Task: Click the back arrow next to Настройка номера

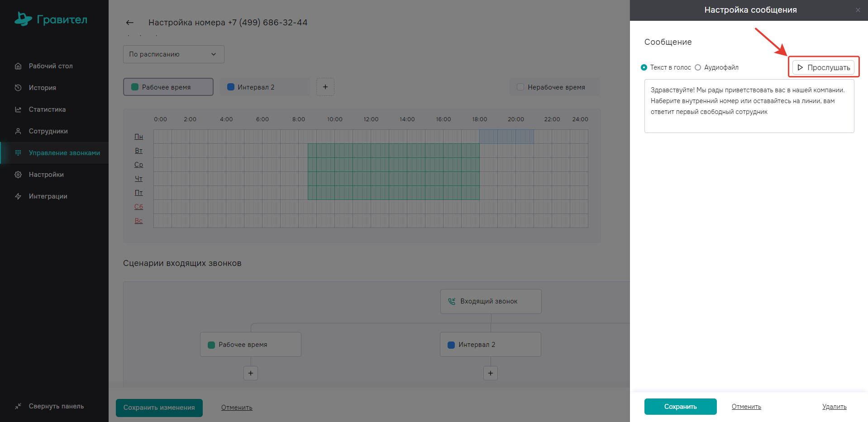Action: (130, 23)
